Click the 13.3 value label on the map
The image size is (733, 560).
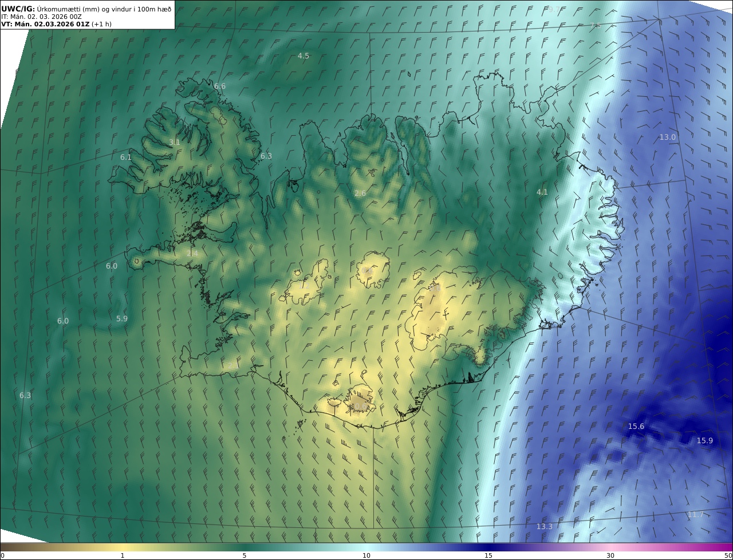545,526
